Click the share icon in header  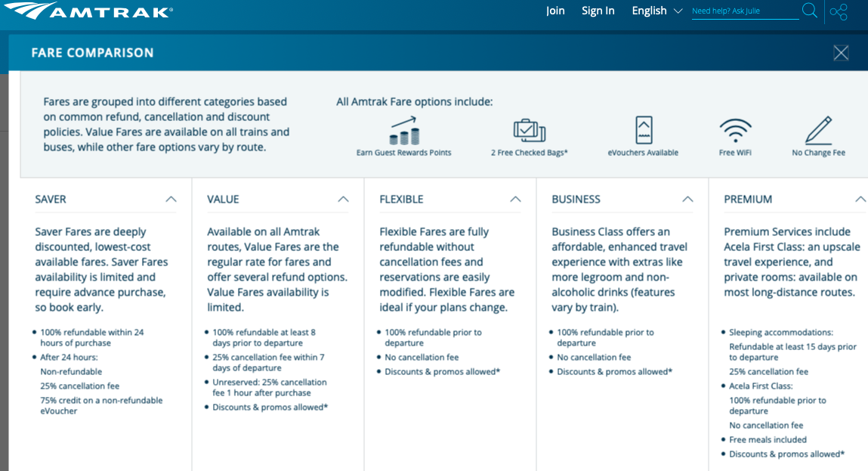(x=839, y=11)
